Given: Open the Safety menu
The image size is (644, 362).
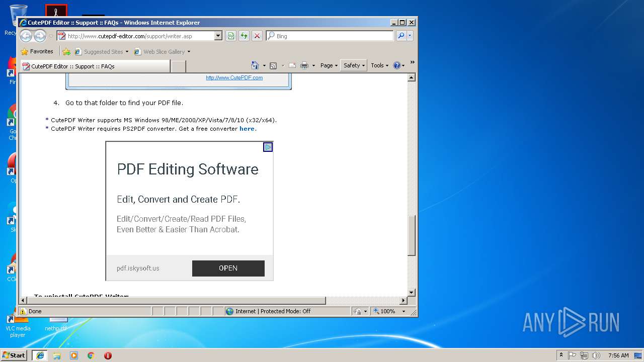Looking at the screenshot, I should click(354, 65).
